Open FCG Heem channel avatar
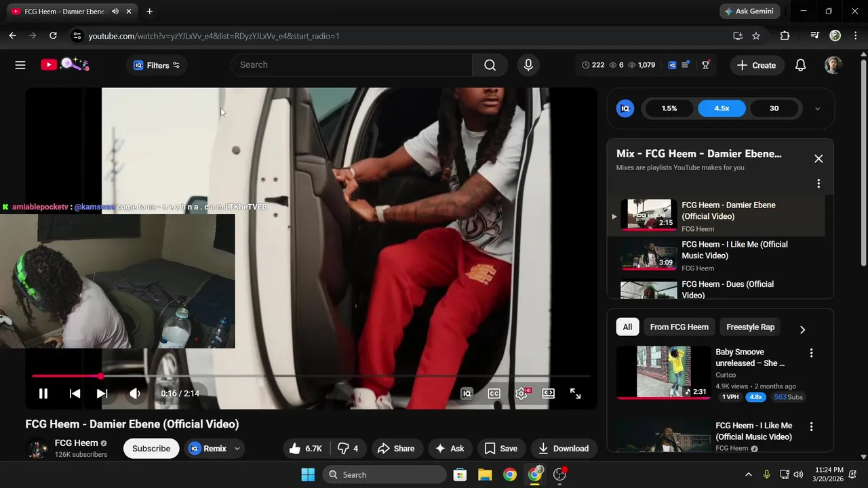This screenshot has width=868, height=488. [37, 449]
